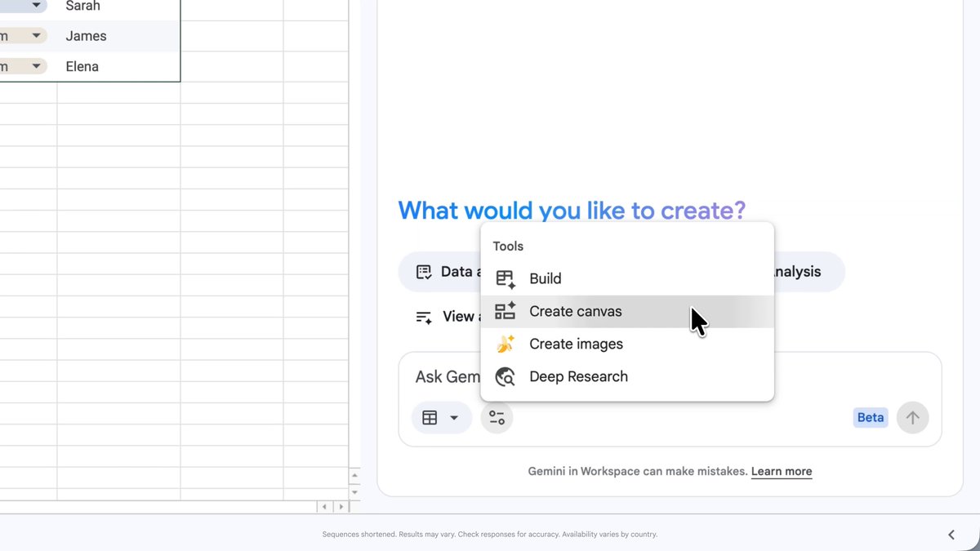The width and height of the screenshot is (980, 551).
Task: Open Deep Research from Tools menu
Action: pyautogui.click(x=626, y=376)
